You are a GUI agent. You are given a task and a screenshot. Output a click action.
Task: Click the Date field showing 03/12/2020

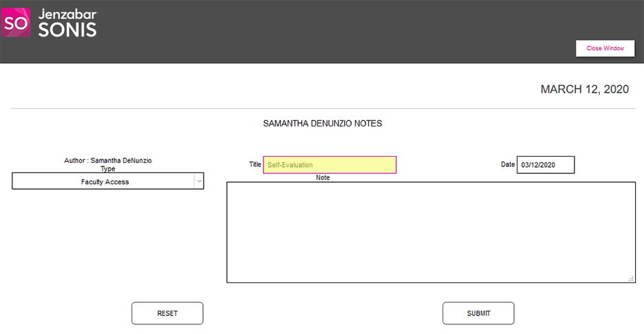tap(545, 165)
